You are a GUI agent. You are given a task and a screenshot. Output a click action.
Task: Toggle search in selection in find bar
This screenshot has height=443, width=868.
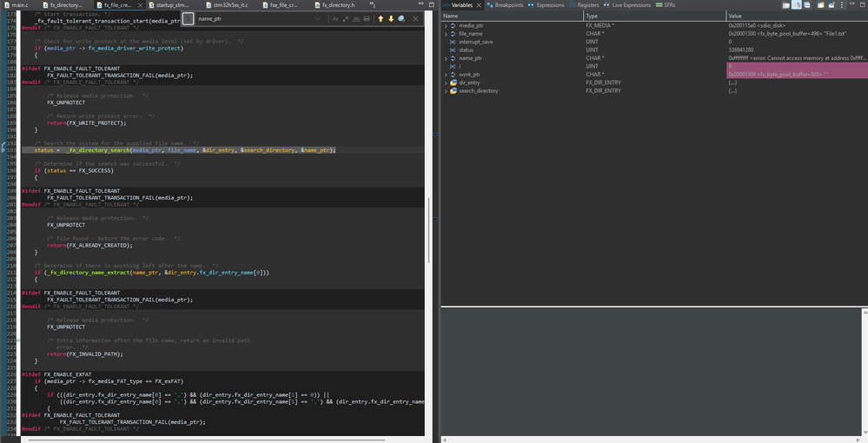tap(367, 19)
